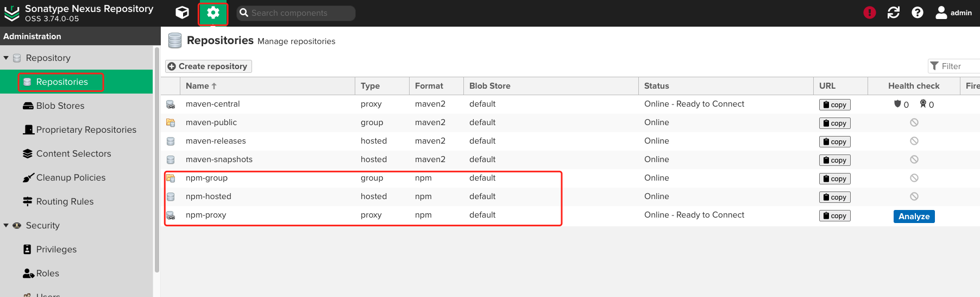Screen dimensions: 980x297
Task: Click the maven-public group folder icon
Action: [x=171, y=123]
